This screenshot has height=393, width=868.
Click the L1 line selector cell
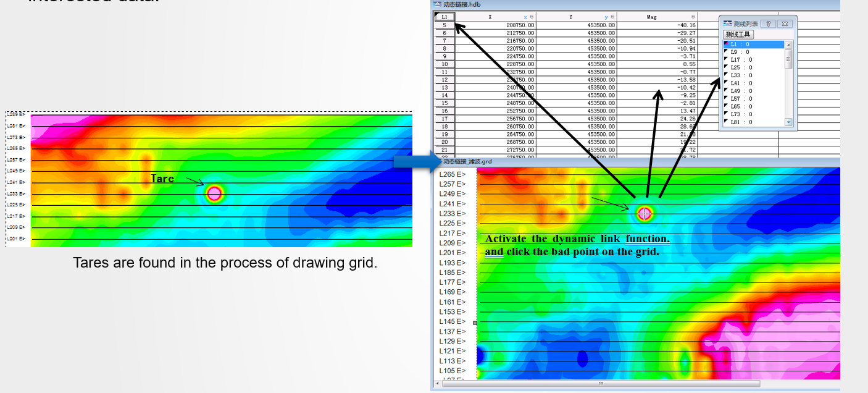tap(444, 17)
